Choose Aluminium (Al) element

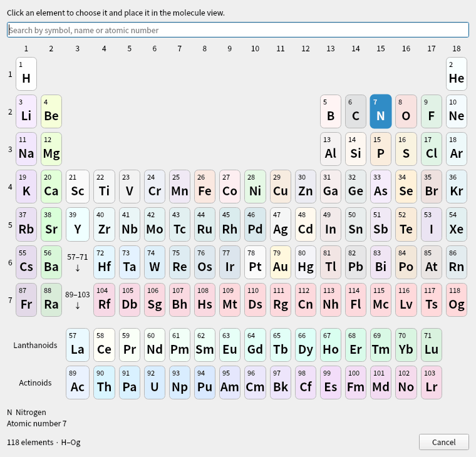click(x=331, y=149)
